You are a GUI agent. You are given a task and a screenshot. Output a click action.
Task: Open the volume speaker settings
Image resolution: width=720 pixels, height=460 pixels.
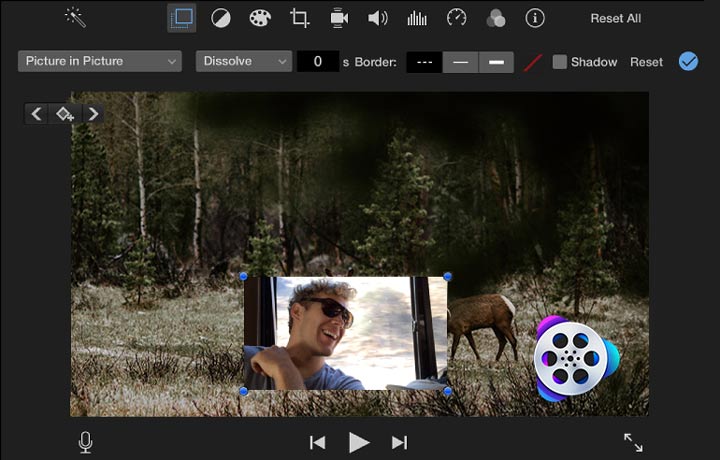click(378, 18)
